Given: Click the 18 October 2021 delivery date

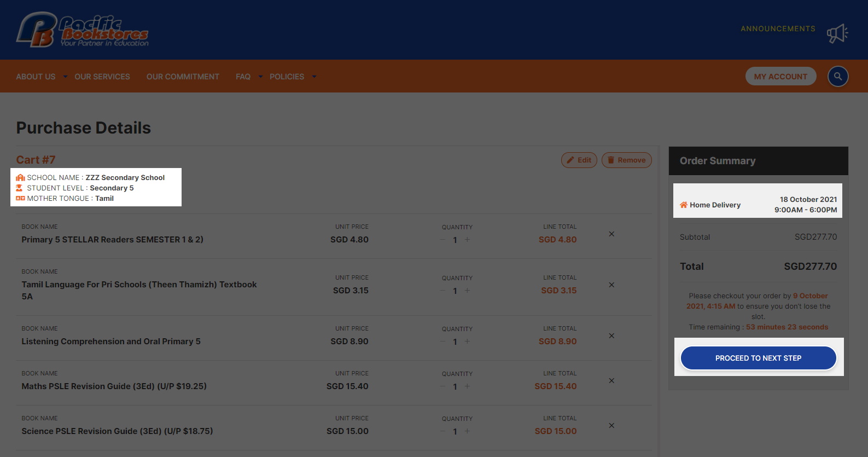Looking at the screenshot, I should point(808,199).
